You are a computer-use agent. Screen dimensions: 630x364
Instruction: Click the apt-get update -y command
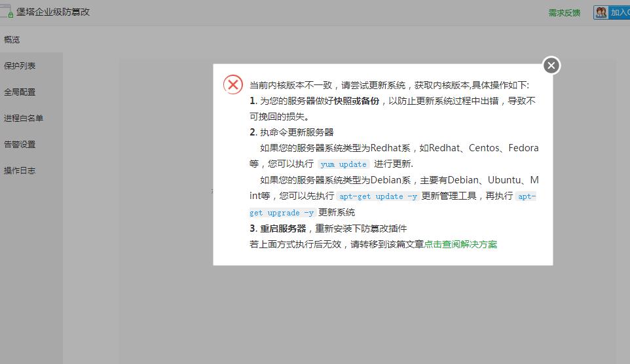tap(378, 196)
